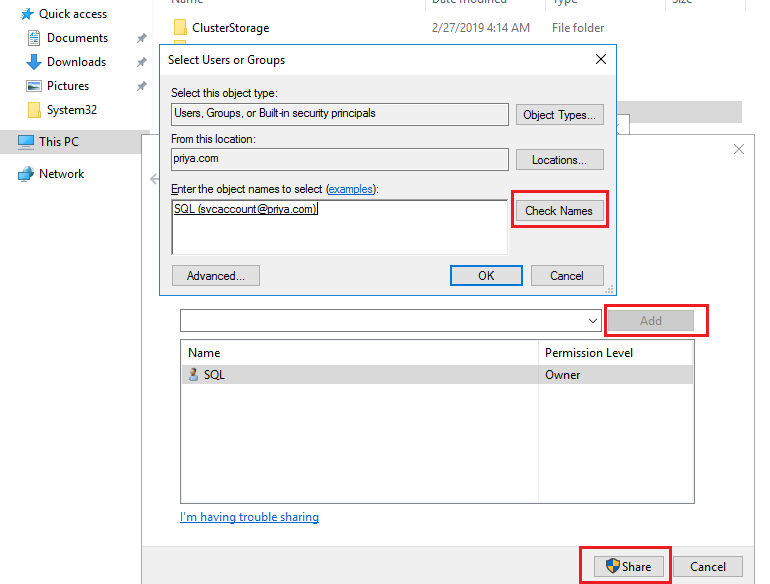Open Downloads in Quick access
Image resolution: width=770 pixels, height=584 pixels.
coord(76,62)
